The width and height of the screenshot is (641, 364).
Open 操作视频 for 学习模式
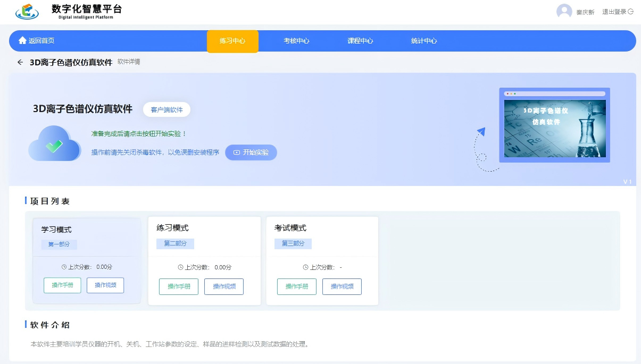point(105,285)
